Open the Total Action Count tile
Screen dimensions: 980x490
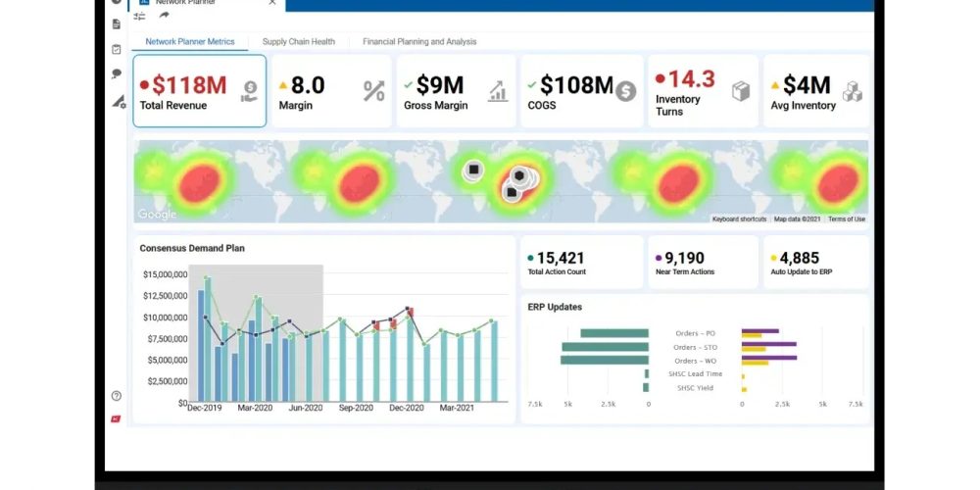(581, 262)
